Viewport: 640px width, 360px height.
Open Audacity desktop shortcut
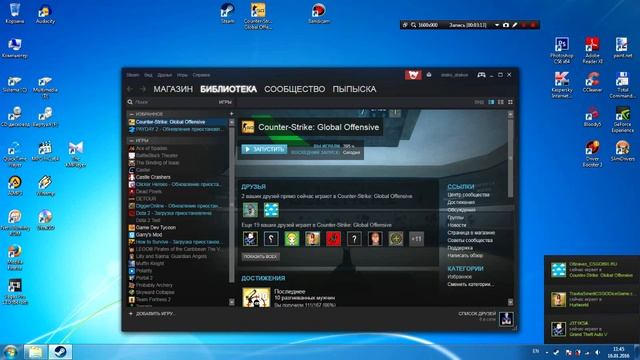click(x=45, y=14)
